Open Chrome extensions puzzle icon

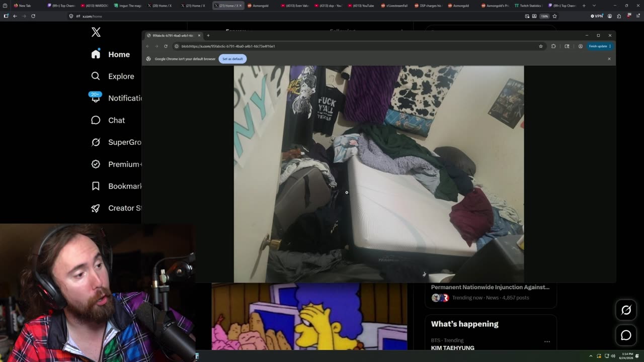[x=553, y=46]
